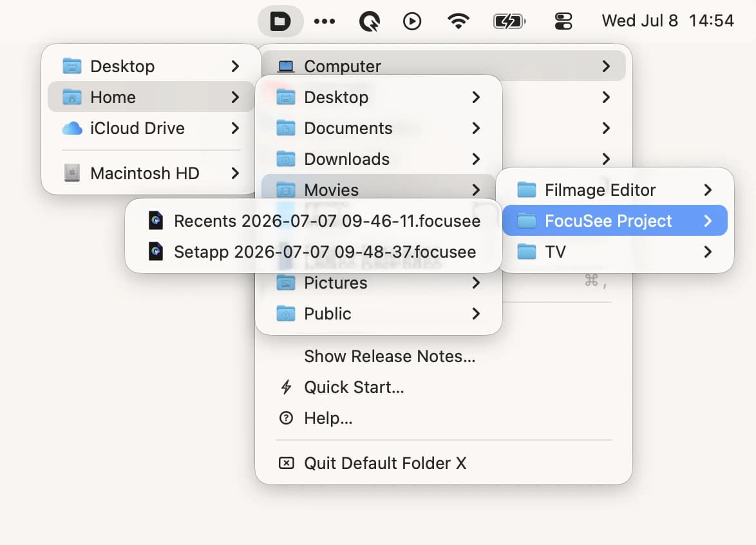
Task: Click the Documents folder icon
Action: click(x=285, y=128)
